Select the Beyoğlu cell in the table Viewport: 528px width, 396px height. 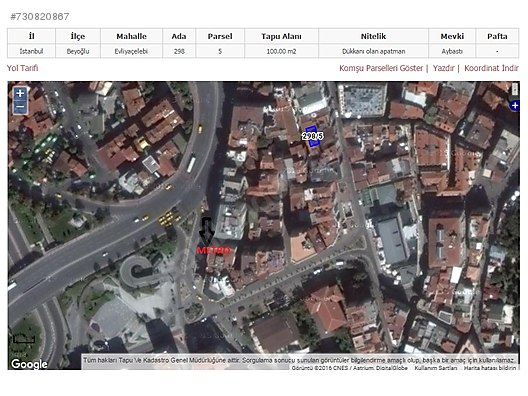coord(78,52)
